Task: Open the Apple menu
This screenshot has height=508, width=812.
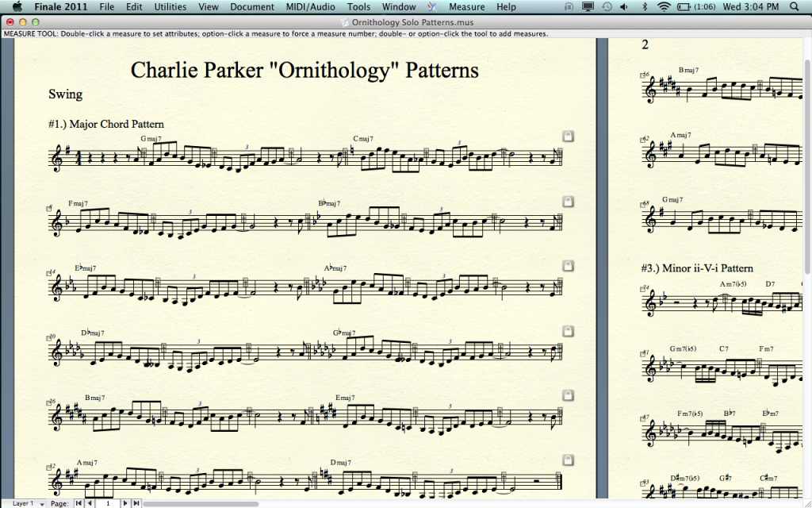Action: pyautogui.click(x=17, y=6)
